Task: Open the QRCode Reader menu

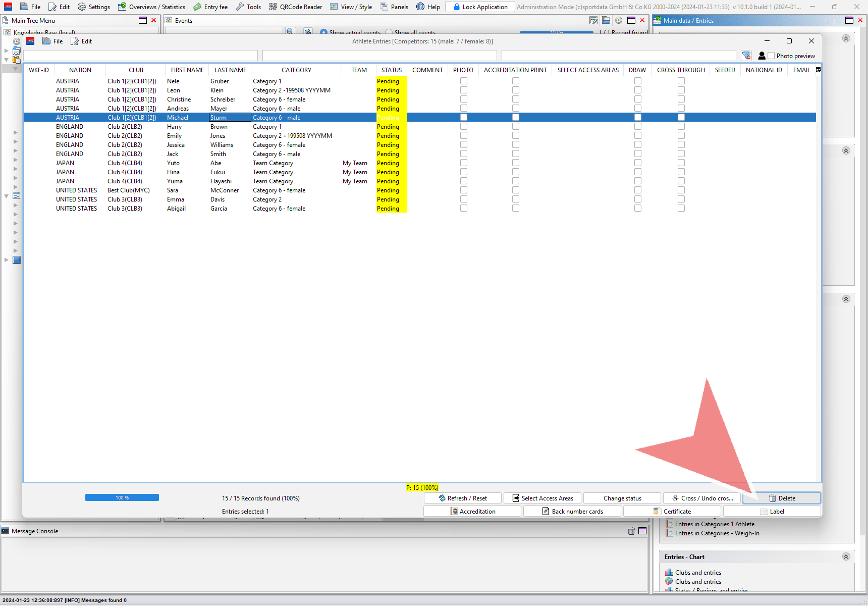Action: (x=296, y=7)
